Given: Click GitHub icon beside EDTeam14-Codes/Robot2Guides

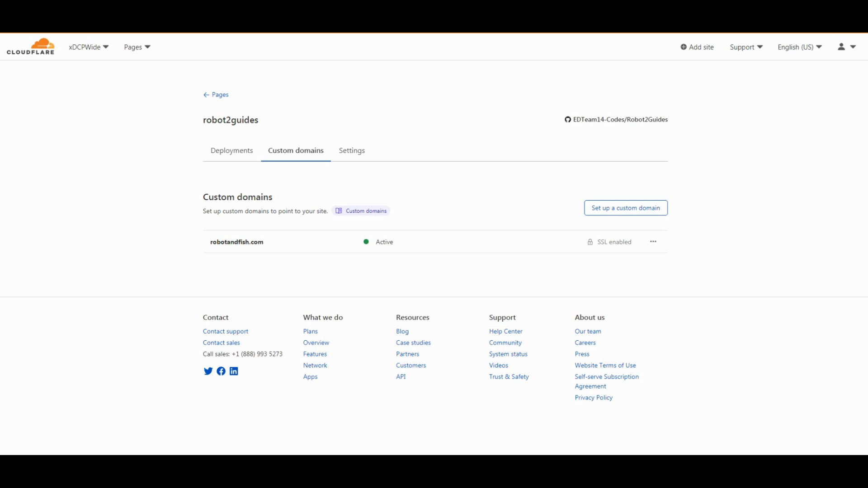Looking at the screenshot, I should point(568,120).
